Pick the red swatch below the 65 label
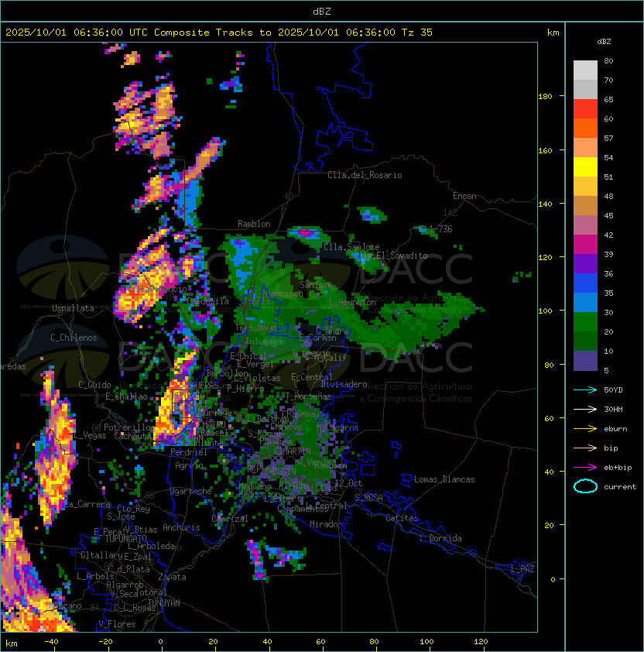The height and width of the screenshot is (652, 644). pos(585,109)
